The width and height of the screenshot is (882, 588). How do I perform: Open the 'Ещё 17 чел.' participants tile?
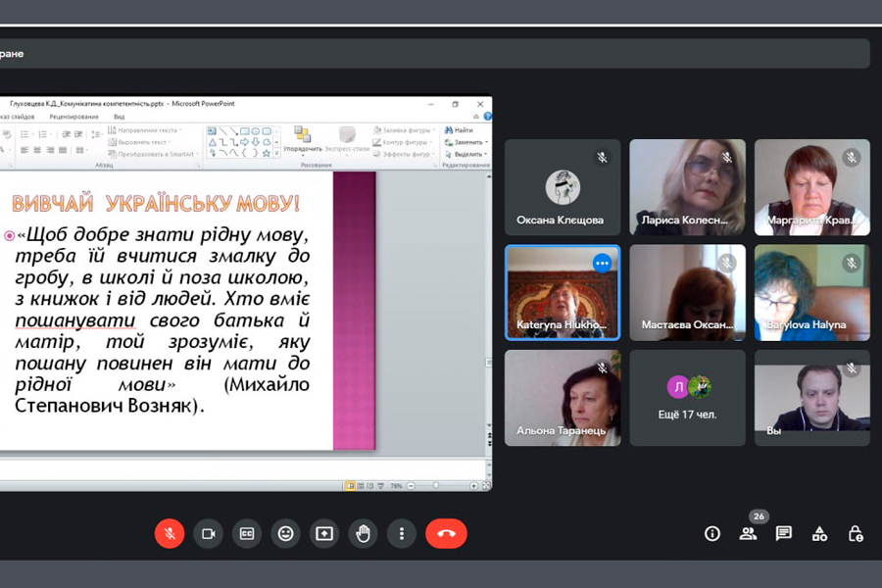[687, 398]
